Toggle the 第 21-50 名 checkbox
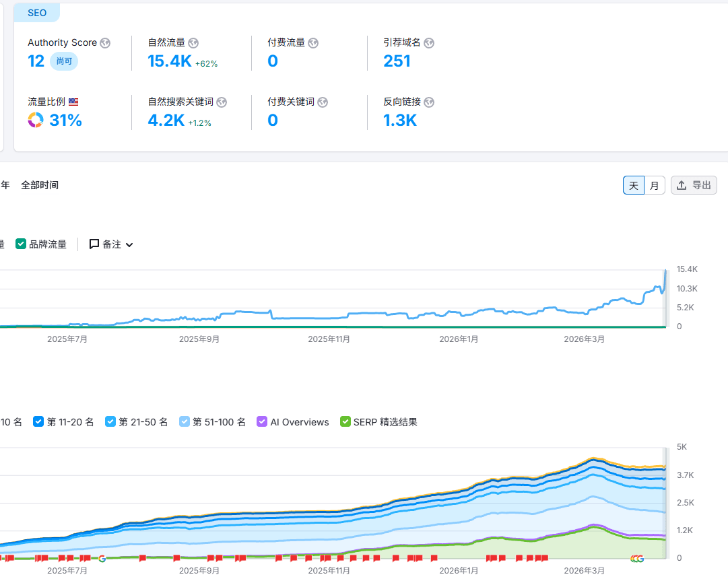The width and height of the screenshot is (728, 587). (110, 422)
